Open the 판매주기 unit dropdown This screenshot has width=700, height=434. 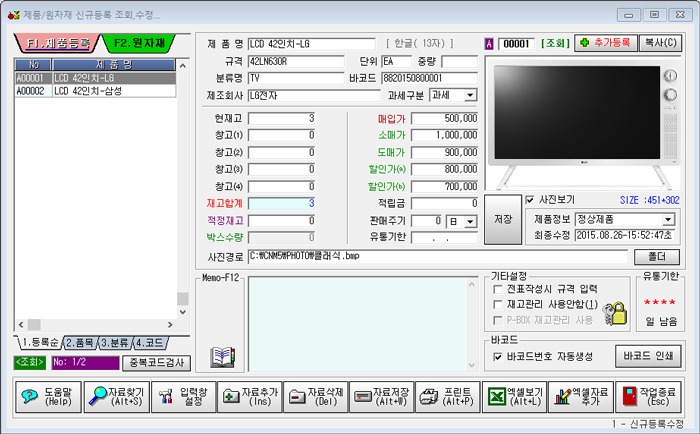(x=470, y=221)
